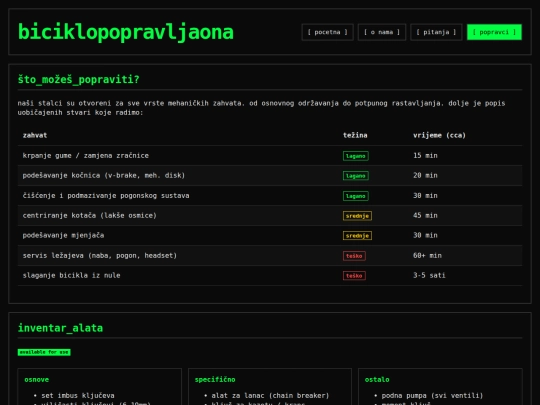Select row podešavanje kočnica (v-brake, meh. disk)

[x=270, y=176]
